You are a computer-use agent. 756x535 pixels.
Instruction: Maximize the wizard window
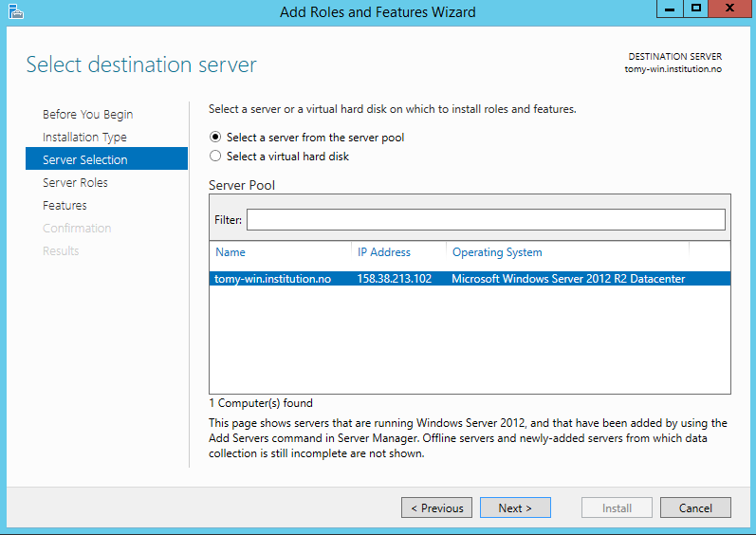pyautogui.click(x=695, y=9)
